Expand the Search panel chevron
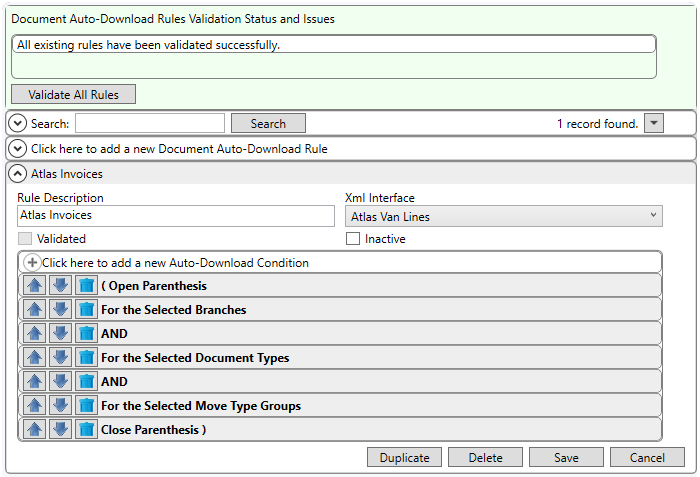700x477 pixels. point(17,123)
